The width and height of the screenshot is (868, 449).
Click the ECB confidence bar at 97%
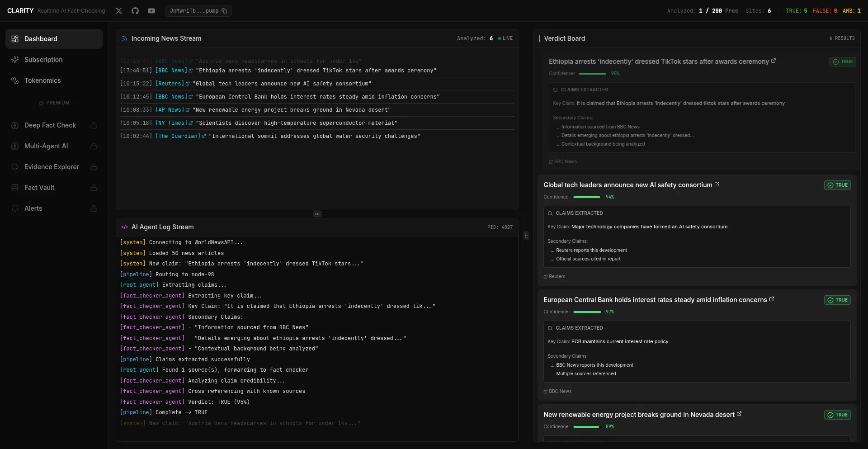pos(587,312)
